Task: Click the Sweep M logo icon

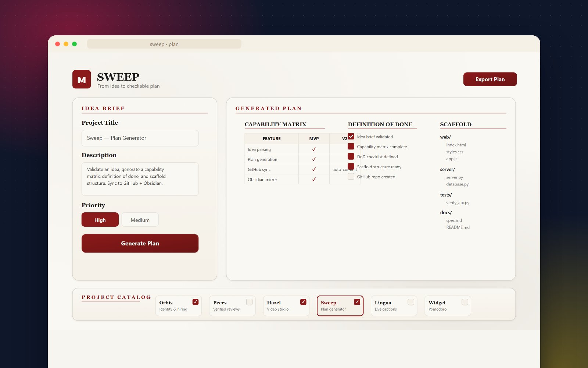Action: (82, 79)
